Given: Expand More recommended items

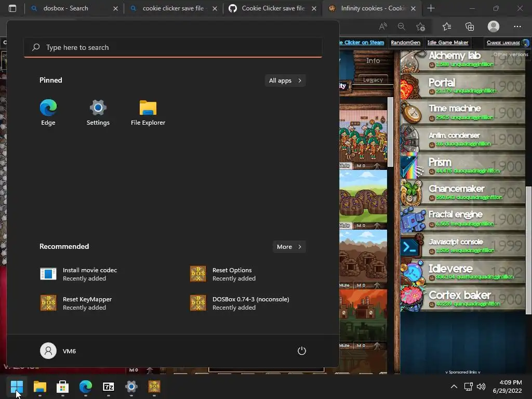Looking at the screenshot, I should point(289,247).
